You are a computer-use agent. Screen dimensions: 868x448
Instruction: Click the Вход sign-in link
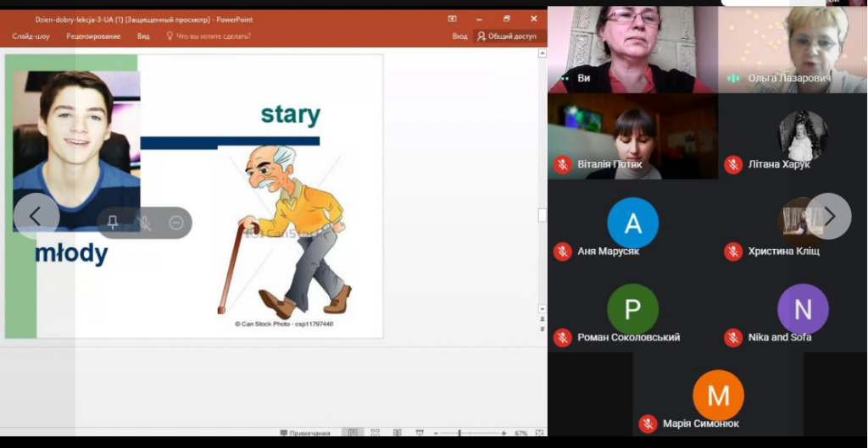[459, 36]
